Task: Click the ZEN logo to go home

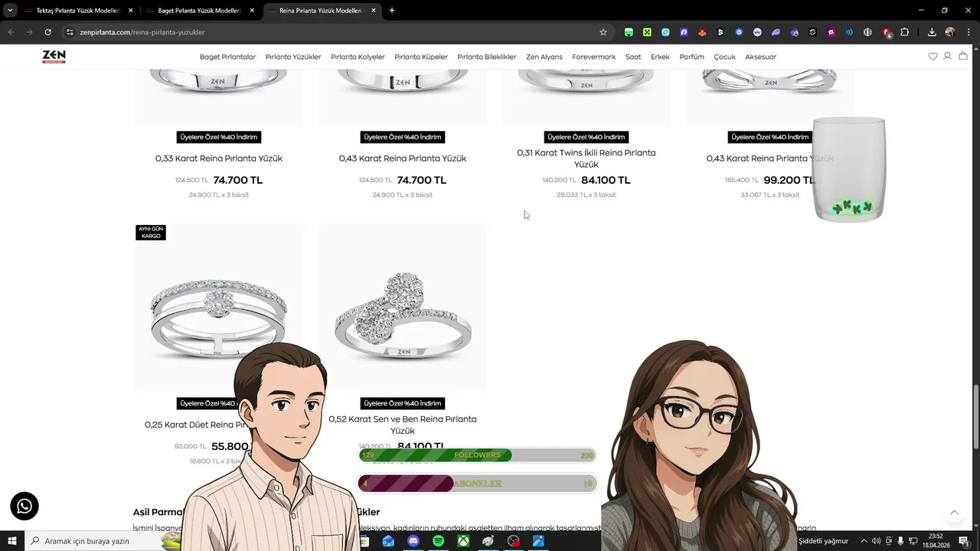Action: click(x=54, y=57)
